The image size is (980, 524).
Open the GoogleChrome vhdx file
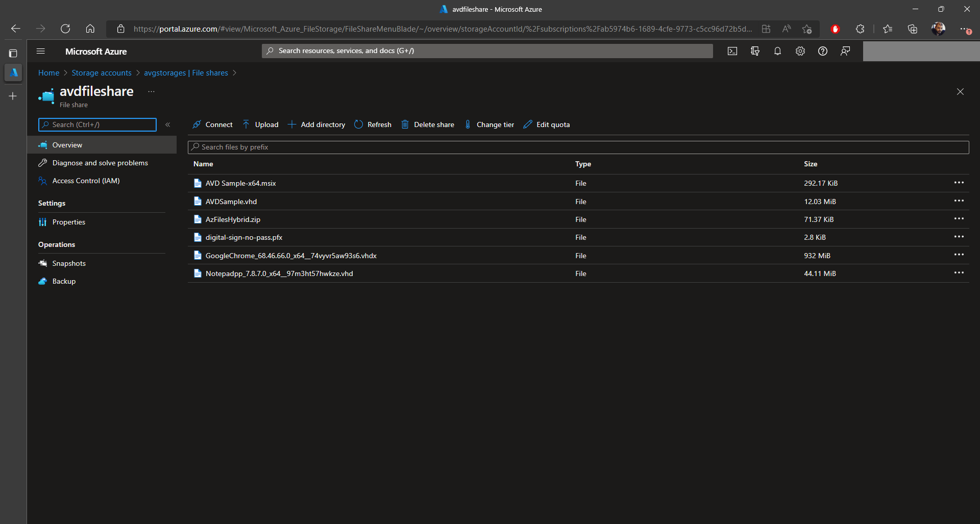(x=291, y=256)
